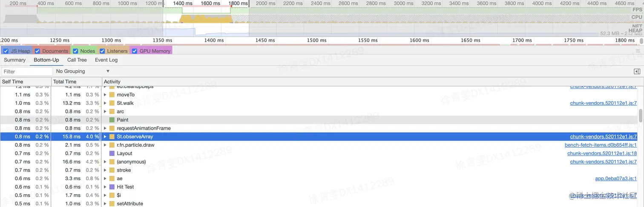Sort by the Activity column header
Image resolution: width=644 pixels, height=207 pixels.
(x=371, y=82)
